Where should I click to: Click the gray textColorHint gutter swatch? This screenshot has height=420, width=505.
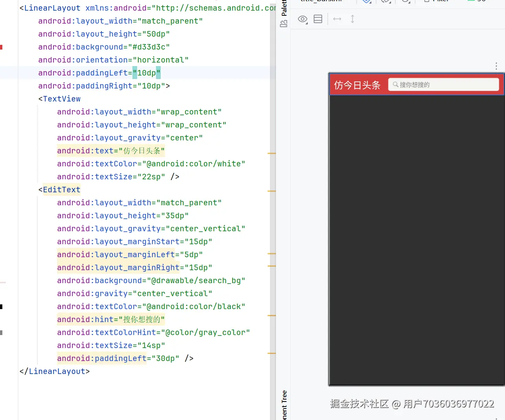tap(1, 333)
